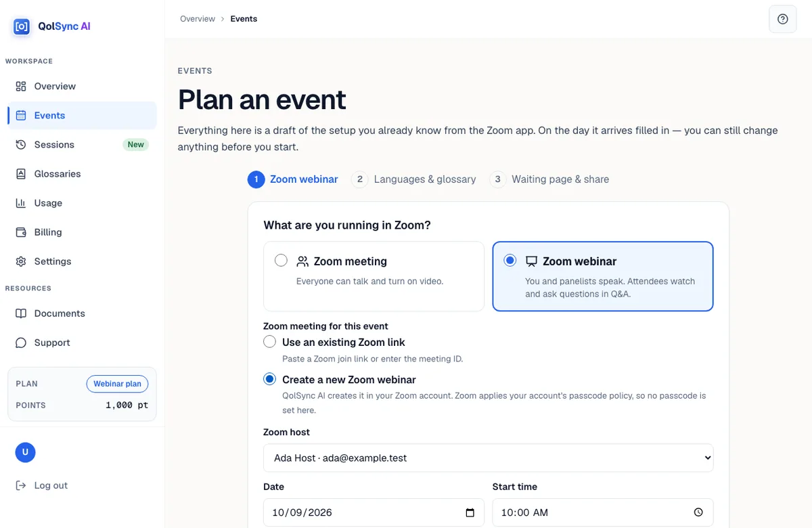The height and width of the screenshot is (528, 812).
Task: Open Glossaries in the sidebar
Action: click(82, 173)
